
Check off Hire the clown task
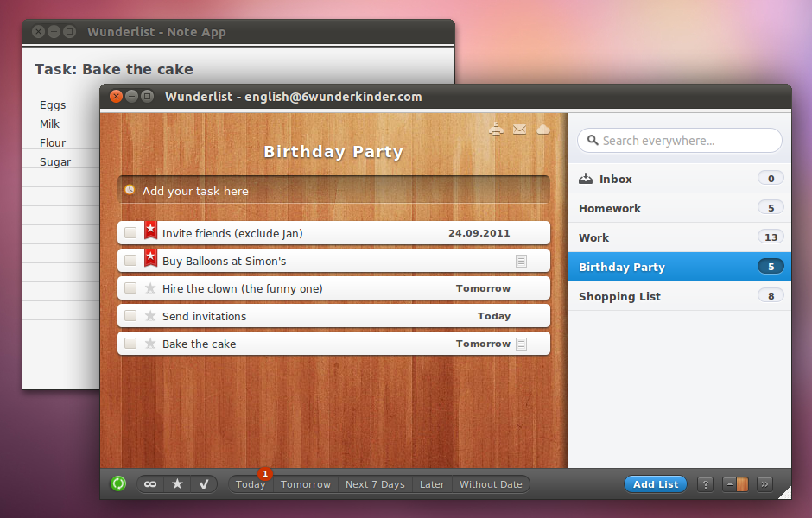[130, 288]
